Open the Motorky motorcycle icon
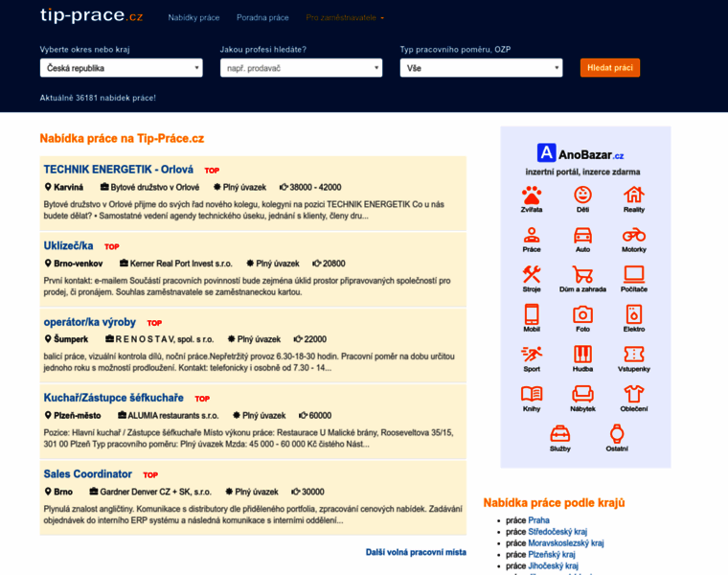728x575 pixels. [x=634, y=235]
